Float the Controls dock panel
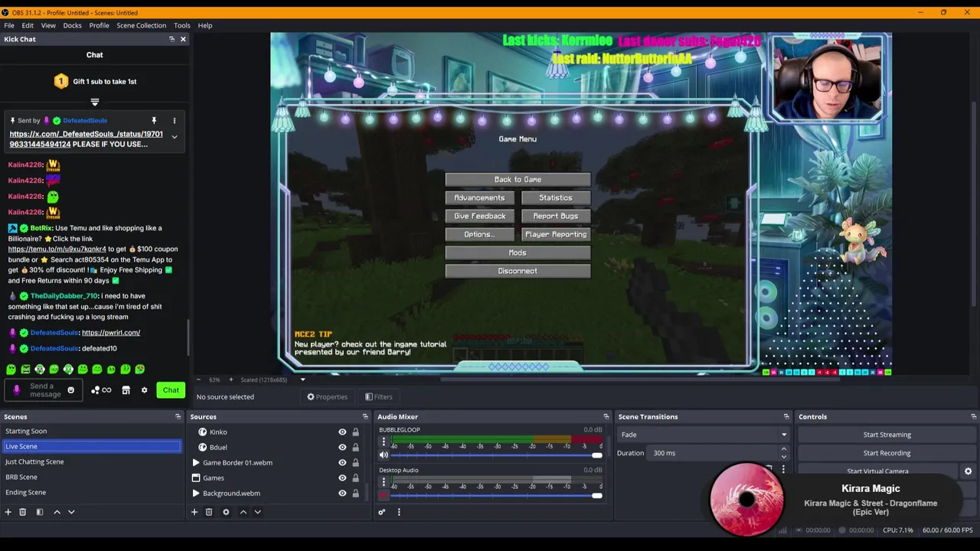Screen dimensions: 980x551 coord(974,417)
